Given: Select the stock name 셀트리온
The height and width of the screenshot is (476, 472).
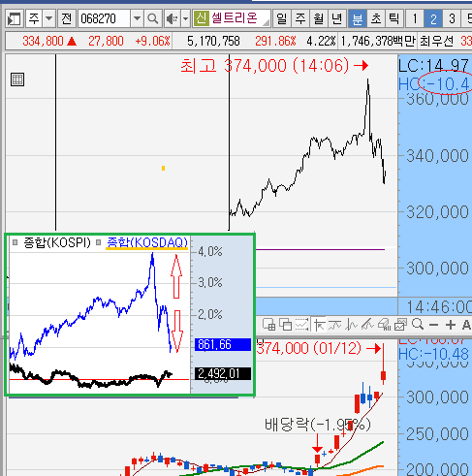Looking at the screenshot, I should [235, 18].
